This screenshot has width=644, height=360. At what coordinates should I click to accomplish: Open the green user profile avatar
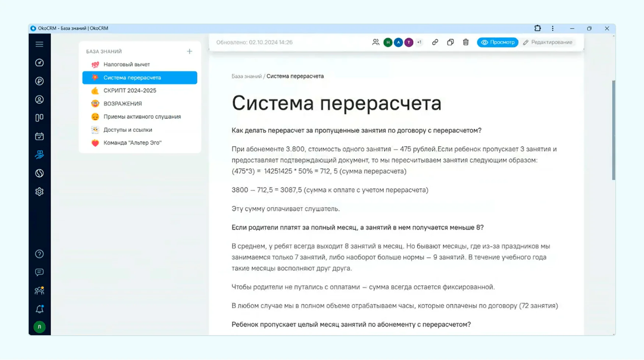(x=39, y=327)
